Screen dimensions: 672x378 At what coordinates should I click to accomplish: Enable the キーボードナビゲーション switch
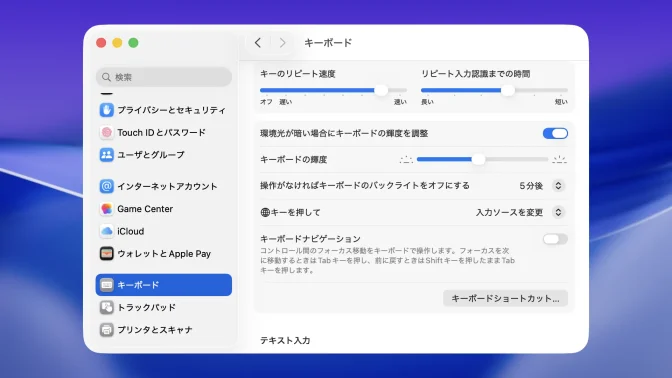[555, 239]
